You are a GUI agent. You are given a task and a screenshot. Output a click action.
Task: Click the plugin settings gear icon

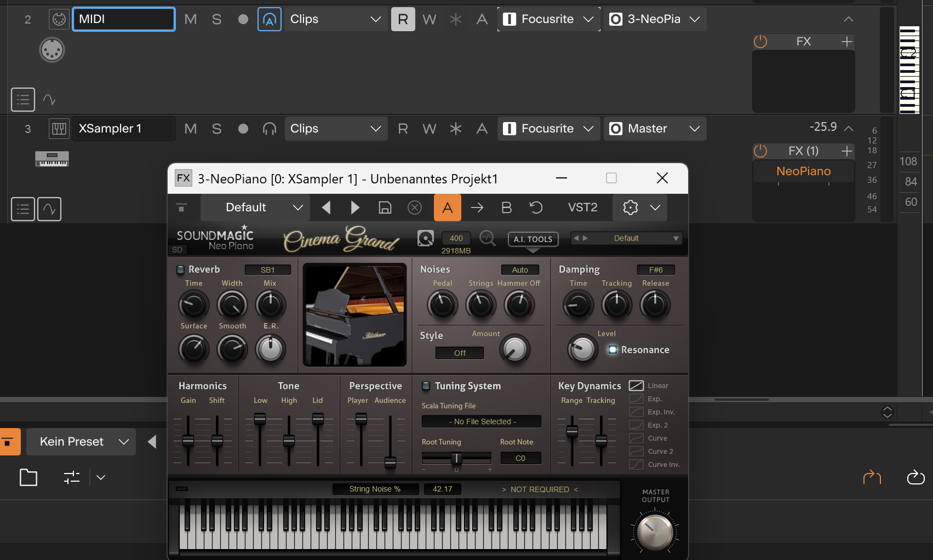click(x=631, y=207)
